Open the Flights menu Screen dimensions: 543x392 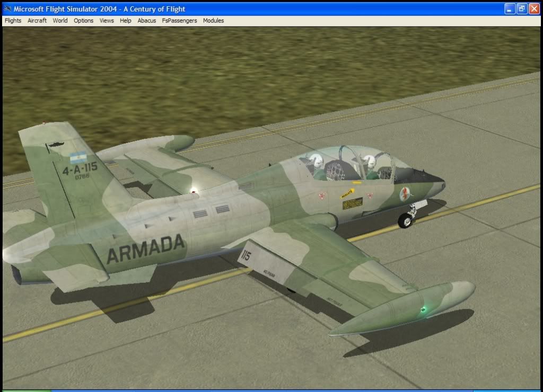point(13,21)
